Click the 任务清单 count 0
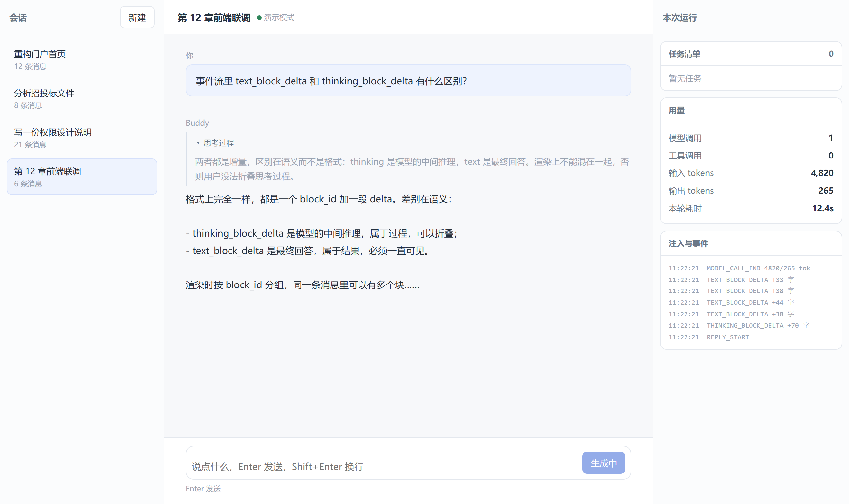This screenshot has width=849, height=504. [x=831, y=54]
